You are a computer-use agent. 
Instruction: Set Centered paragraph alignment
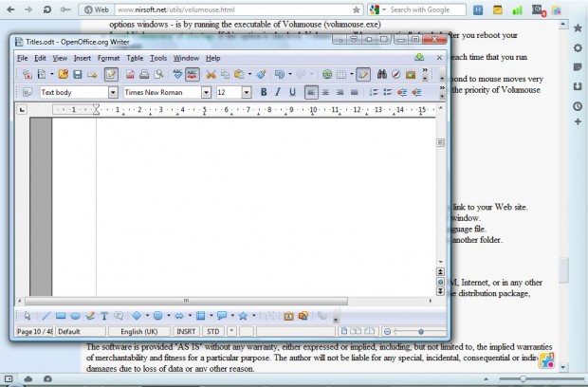tap(325, 92)
